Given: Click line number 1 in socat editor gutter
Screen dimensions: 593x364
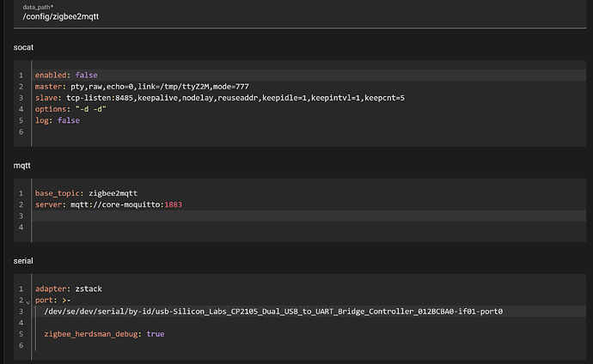Looking at the screenshot, I should [x=20, y=76].
